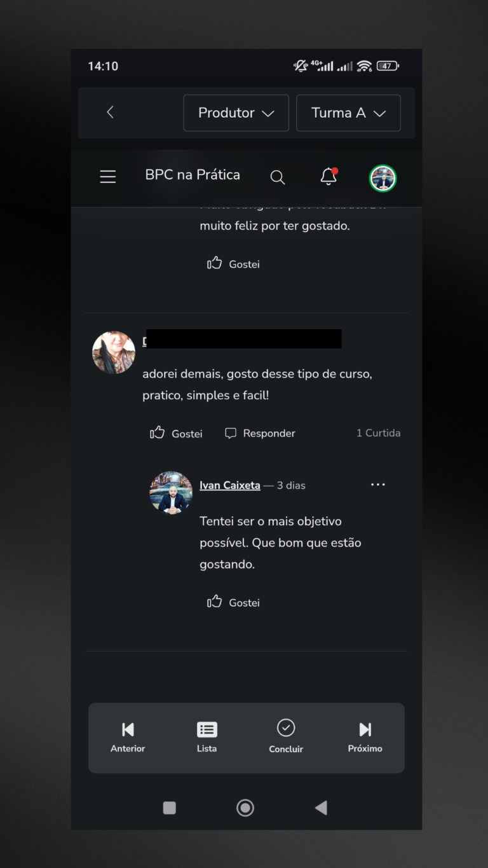Screen dimensions: 488x868
Task: Expand the Produtor dropdown
Action: pos(236,113)
